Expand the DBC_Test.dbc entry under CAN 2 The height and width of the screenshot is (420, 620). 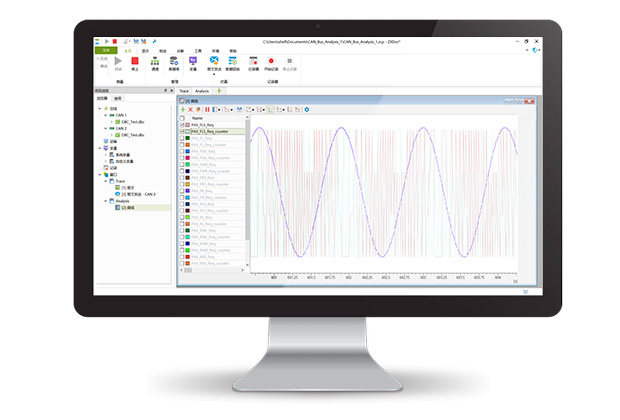pyautogui.click(x=114, y=134)
